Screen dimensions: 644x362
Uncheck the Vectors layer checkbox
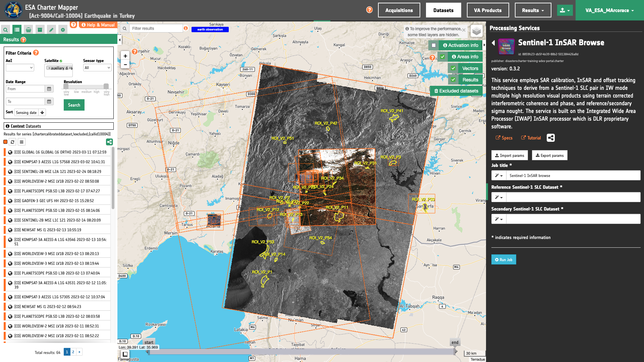tap(453, 68)
